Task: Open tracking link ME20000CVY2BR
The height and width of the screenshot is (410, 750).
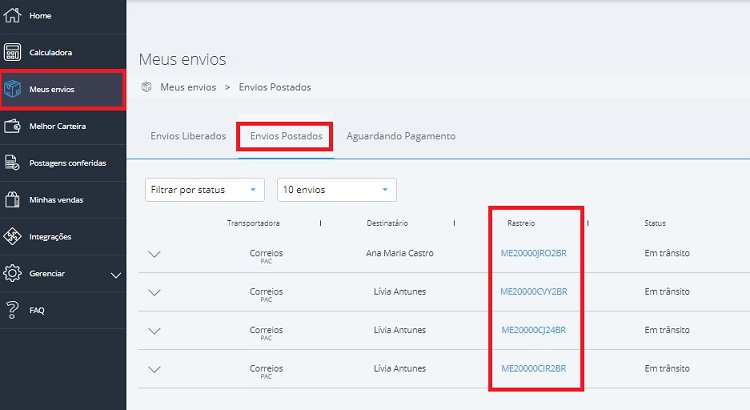Action: click(534, 291)
